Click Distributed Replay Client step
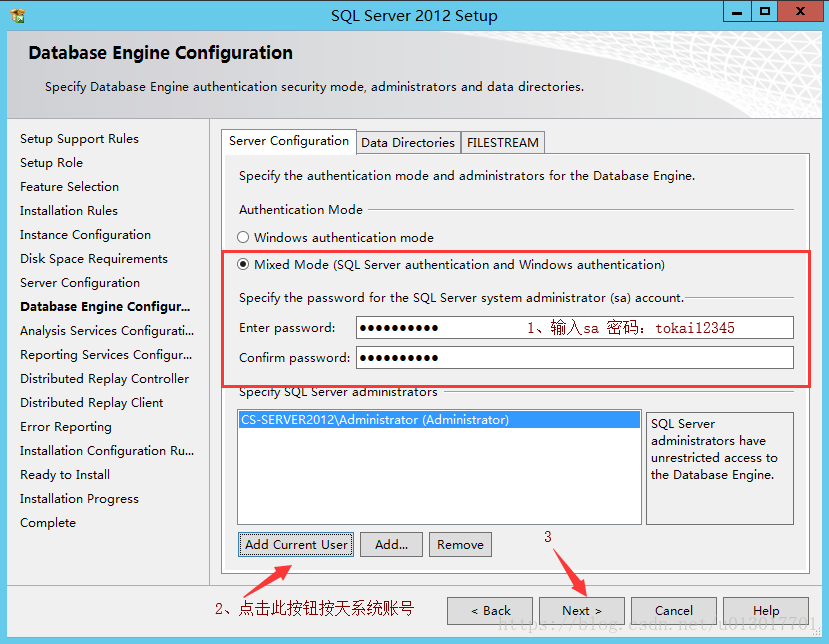This screenshot has width=829, height=644. pyautogui.click(x=91, y=403)
